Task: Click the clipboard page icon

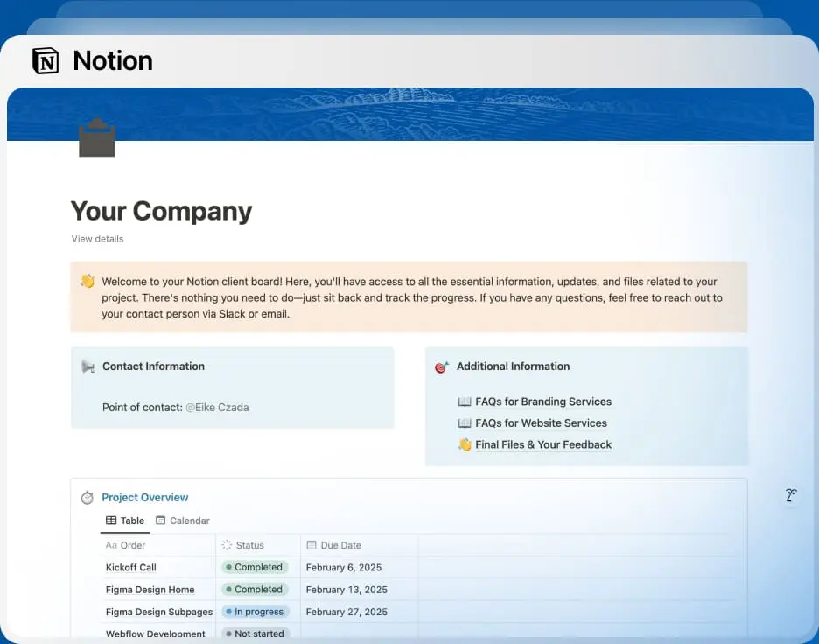Action: coord(96,138)
